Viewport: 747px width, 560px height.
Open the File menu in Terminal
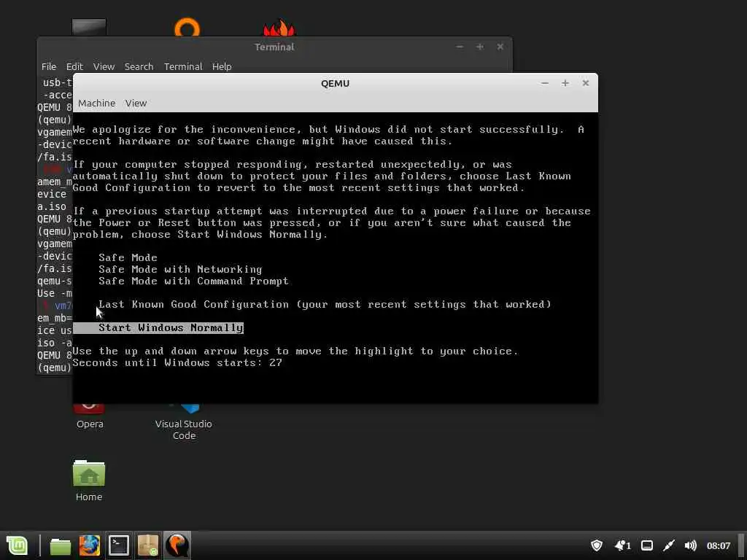click(x=49, y=66)
